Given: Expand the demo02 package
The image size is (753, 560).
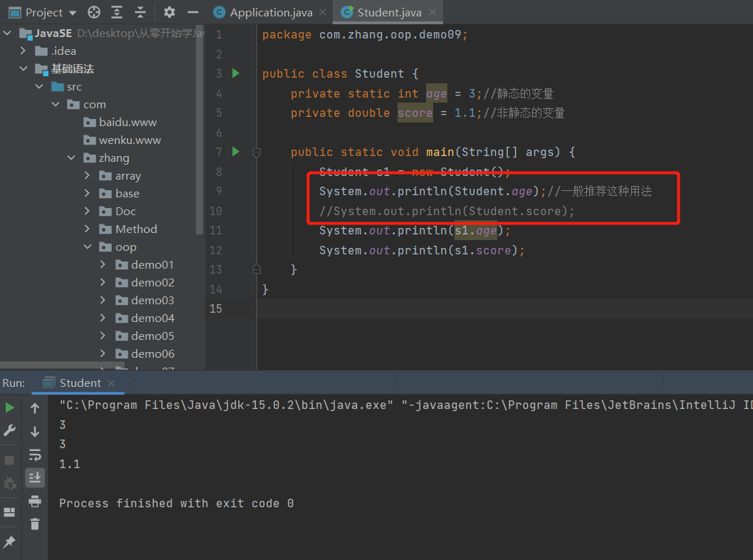Looking at the screenshot, I should pos(103,282).
